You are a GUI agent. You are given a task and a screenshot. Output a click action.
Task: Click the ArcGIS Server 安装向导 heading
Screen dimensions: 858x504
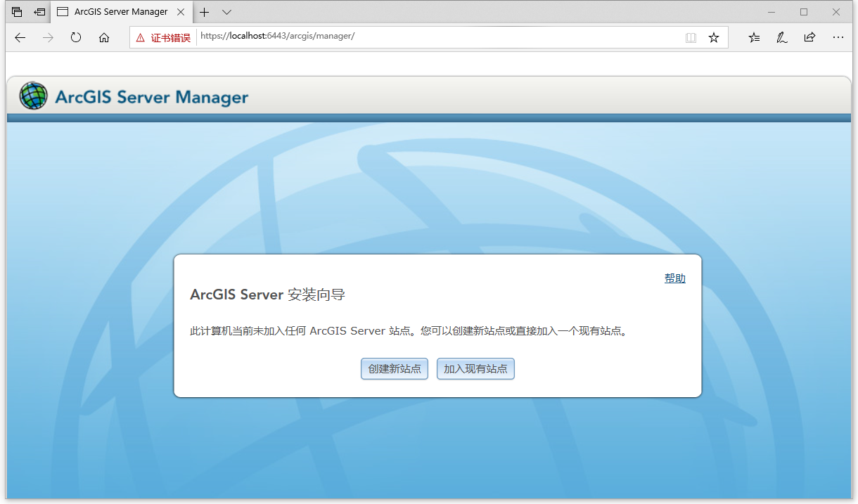[x=267, y=295]
